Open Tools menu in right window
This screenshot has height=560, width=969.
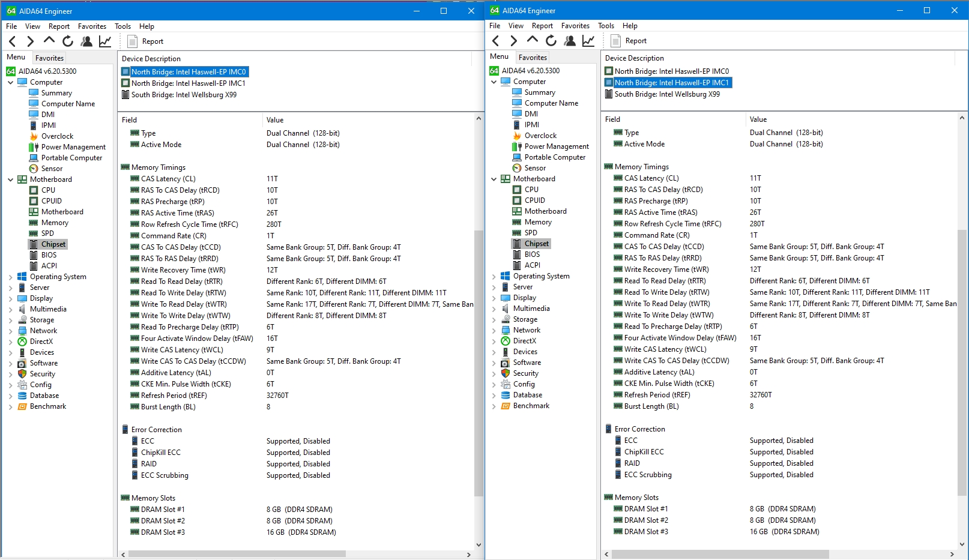point(606,26)
